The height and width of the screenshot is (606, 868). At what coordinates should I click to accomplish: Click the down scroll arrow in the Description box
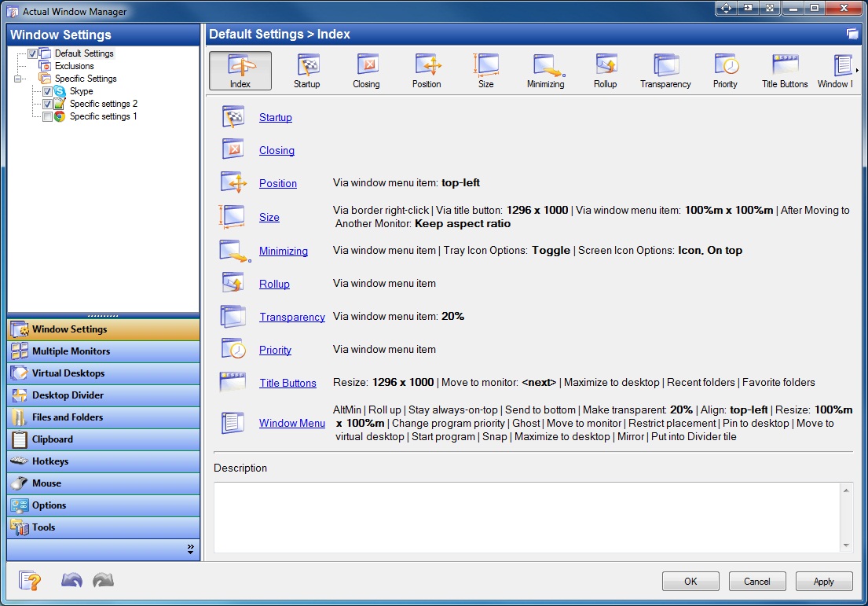tap(847, 544)
